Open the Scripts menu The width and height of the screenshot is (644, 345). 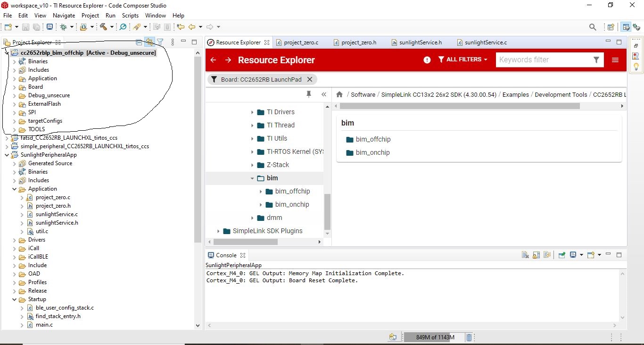pos(130,15)
